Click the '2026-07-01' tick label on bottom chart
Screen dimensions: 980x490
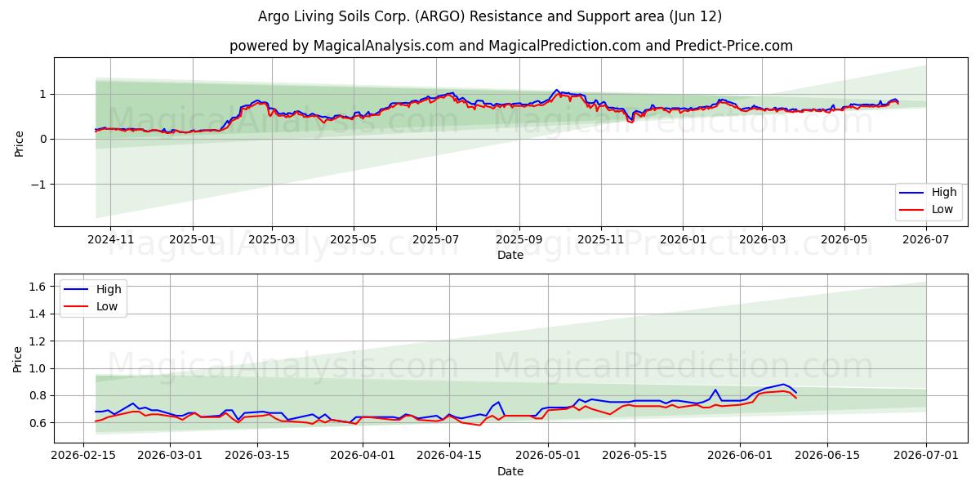click(927, 457)
